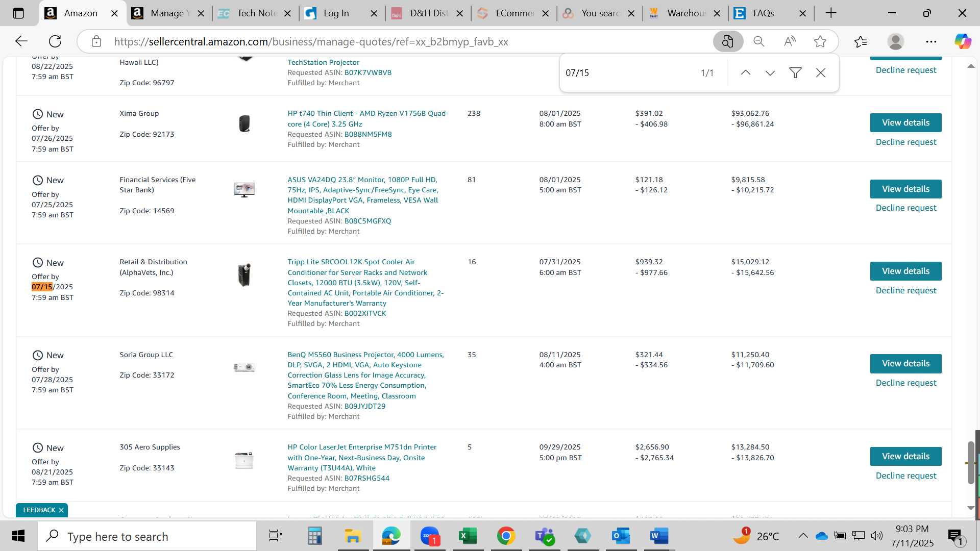Close the find-on-page bar
This screenshot has height=551, width=980.
point(821,73)
